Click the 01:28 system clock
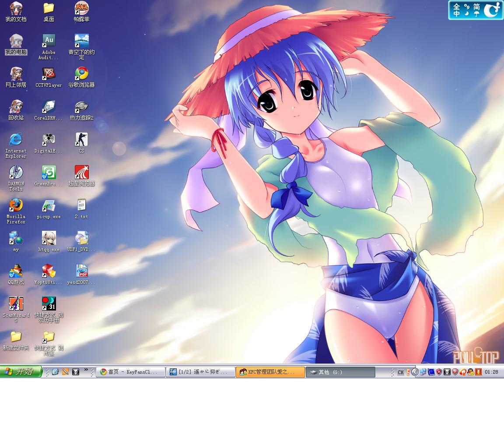504x438 pixels. pyautogui.click(x=491, y=372)
